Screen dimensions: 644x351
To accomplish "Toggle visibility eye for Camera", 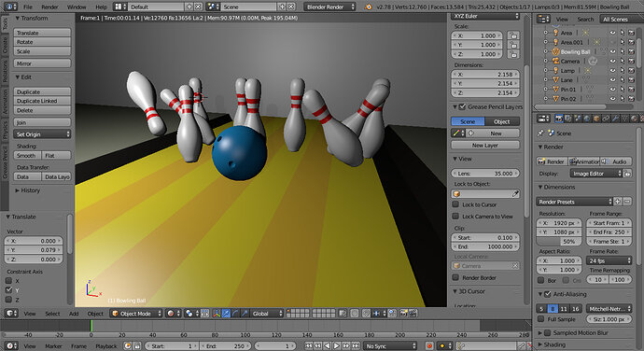I will (x=613, y=61).
